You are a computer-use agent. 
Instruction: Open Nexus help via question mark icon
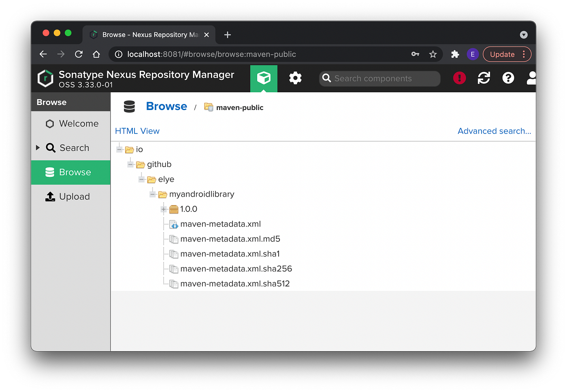508,78
